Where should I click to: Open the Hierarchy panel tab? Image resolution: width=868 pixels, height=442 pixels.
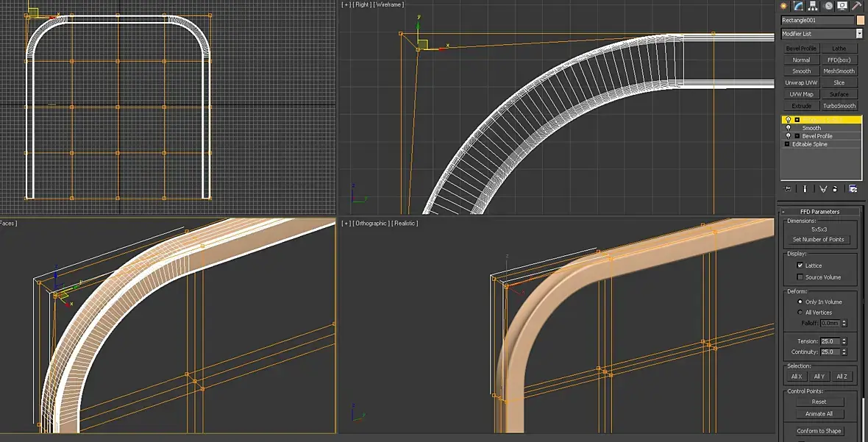(814, 5)
